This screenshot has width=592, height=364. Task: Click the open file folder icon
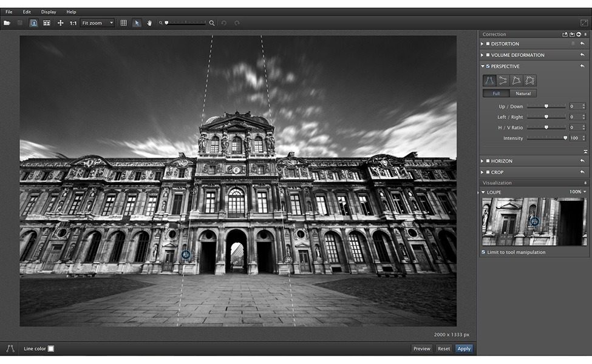click(7, 23)
